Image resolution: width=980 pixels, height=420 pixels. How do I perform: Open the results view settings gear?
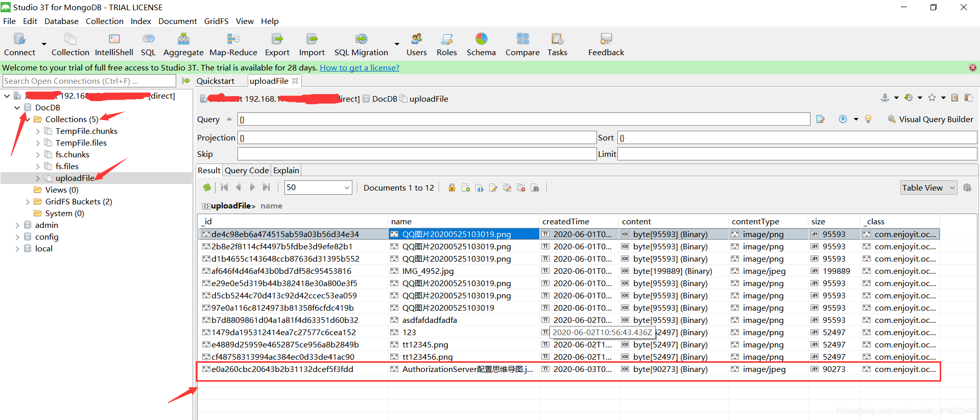coord(967,188)
